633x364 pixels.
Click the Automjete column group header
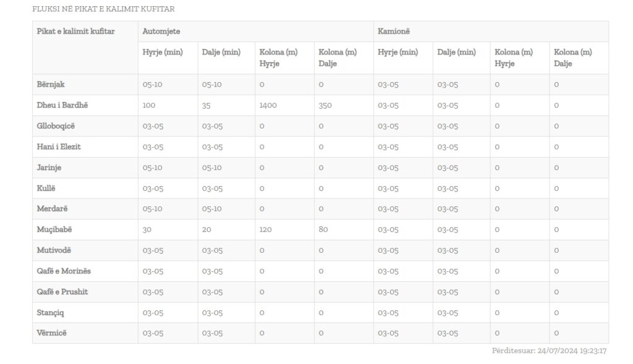[161, 31]
